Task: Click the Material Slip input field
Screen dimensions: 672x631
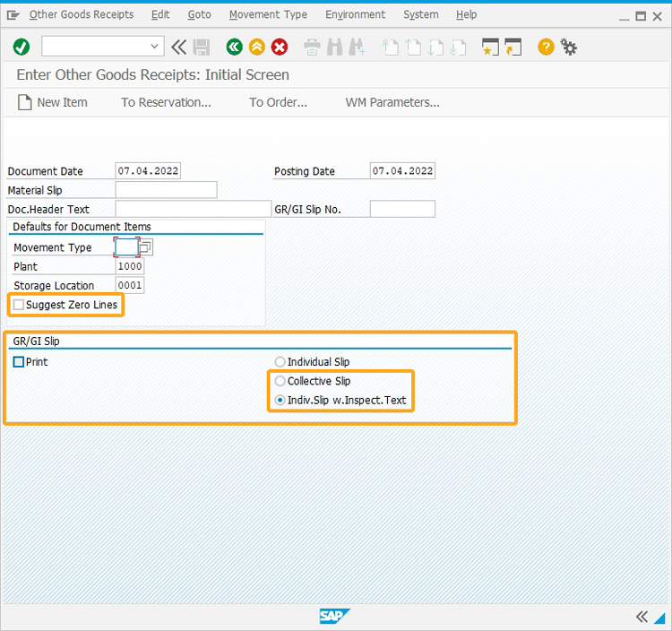Action: (x=167, y=189)
